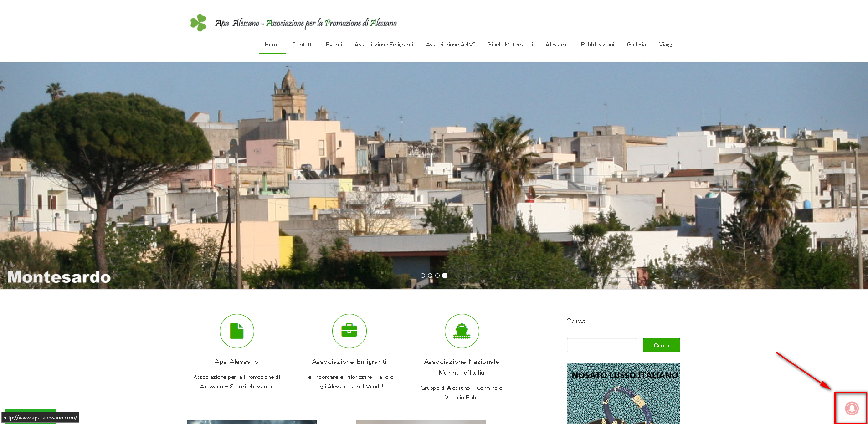This screenshot has width=868, height=424.
Task: Click Associazione Nazionale Marinai d'Italia heading
Action: [x=462, y=367]
